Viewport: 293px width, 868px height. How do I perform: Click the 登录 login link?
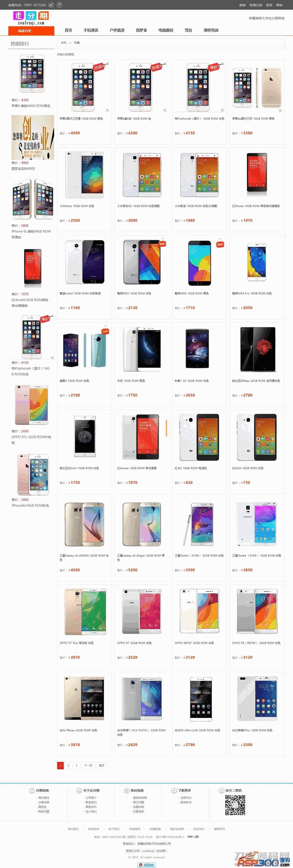pos(269,5)
